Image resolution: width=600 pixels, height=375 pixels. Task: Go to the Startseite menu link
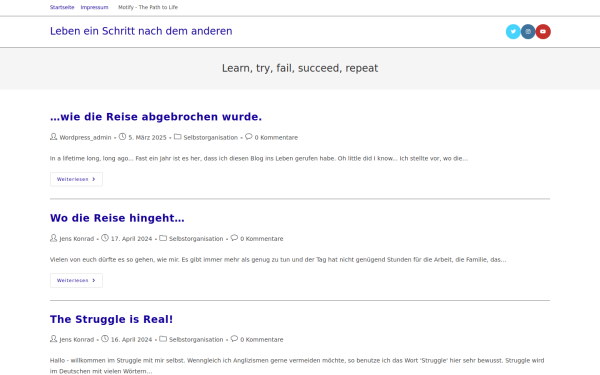[x=62, y=7]
